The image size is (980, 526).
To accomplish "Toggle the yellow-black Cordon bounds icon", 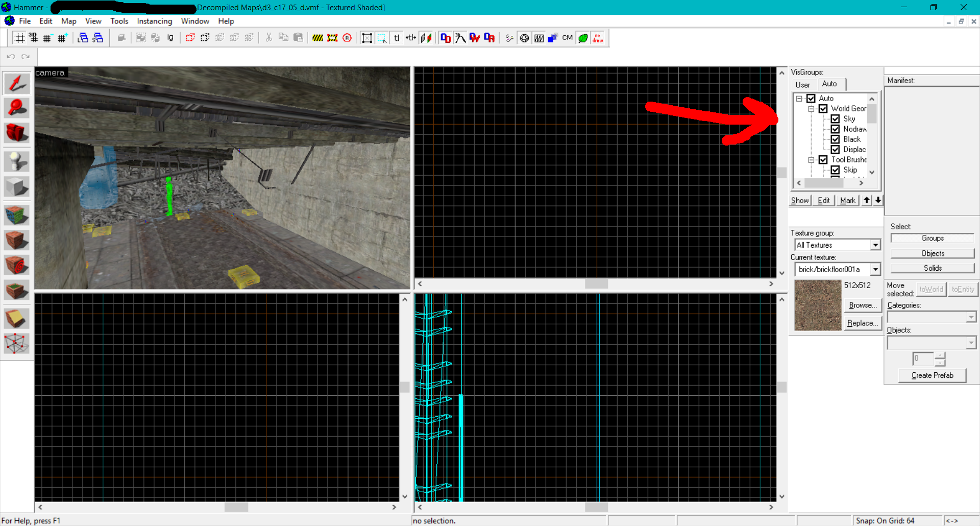I will pyautogui.click(x=318, y=38).
